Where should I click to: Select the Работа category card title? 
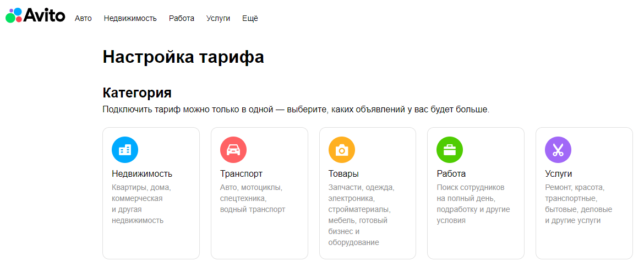coord(451,174)
